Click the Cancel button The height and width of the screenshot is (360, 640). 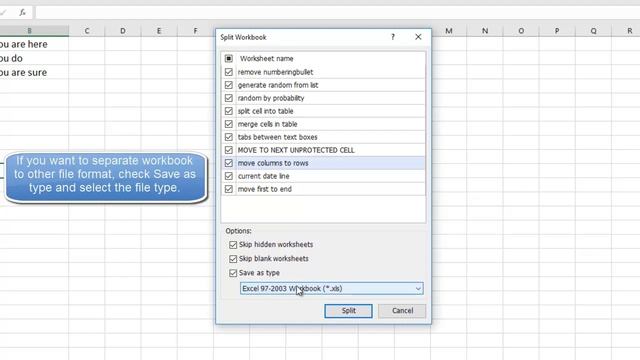402,311
